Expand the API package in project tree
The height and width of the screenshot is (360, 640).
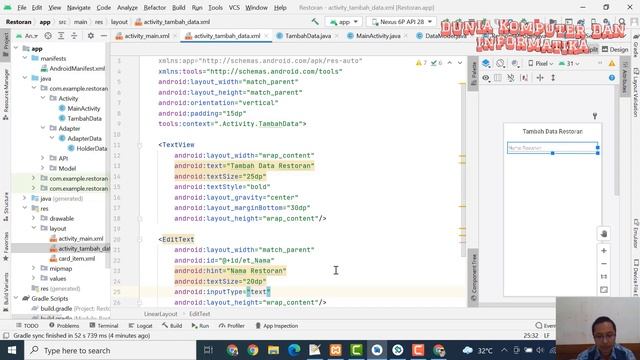point(43,158)
